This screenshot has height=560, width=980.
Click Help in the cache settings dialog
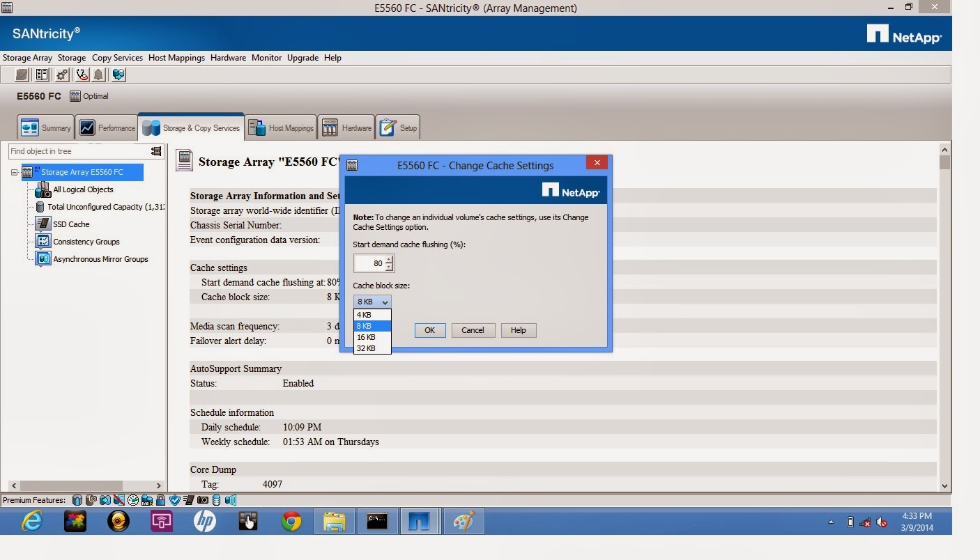point(518,330)
